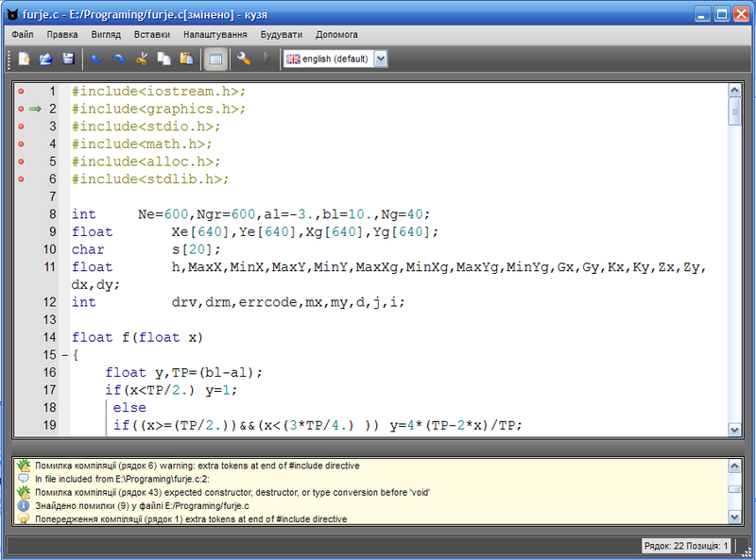
Task: Paste with the clipboard icon
Action: pos(186,59)
